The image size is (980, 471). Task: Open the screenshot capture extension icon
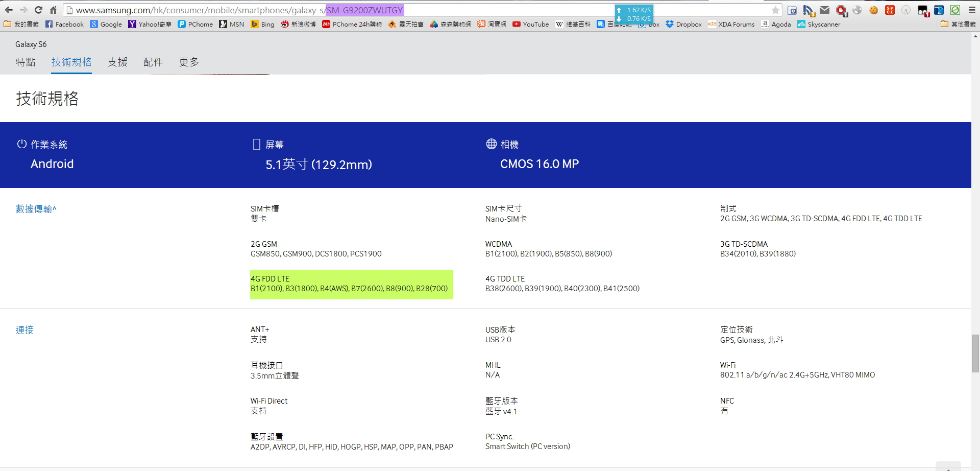792,10
